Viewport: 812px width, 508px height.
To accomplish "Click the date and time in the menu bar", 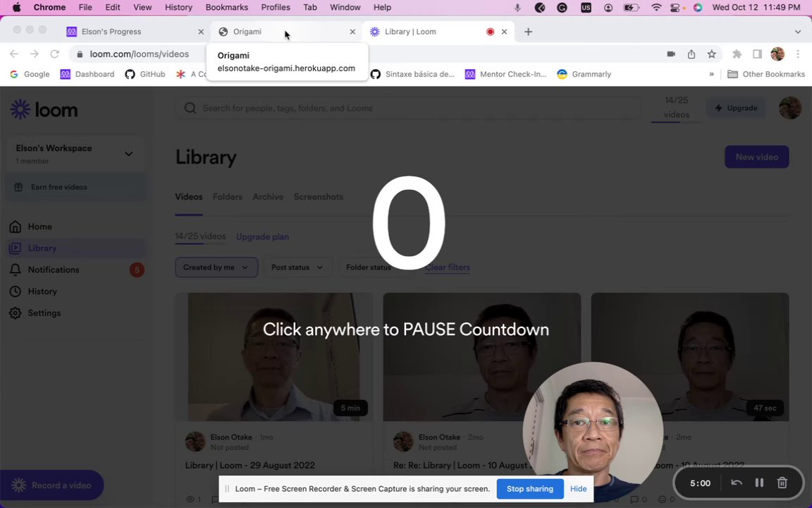I will coord(756,7).
